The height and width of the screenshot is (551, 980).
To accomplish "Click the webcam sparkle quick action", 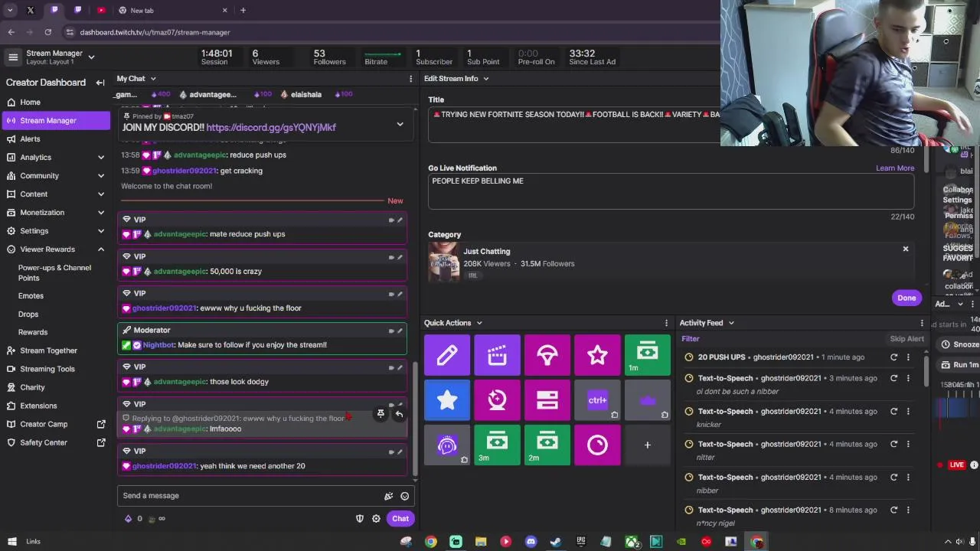I will (x=497, y=399).
